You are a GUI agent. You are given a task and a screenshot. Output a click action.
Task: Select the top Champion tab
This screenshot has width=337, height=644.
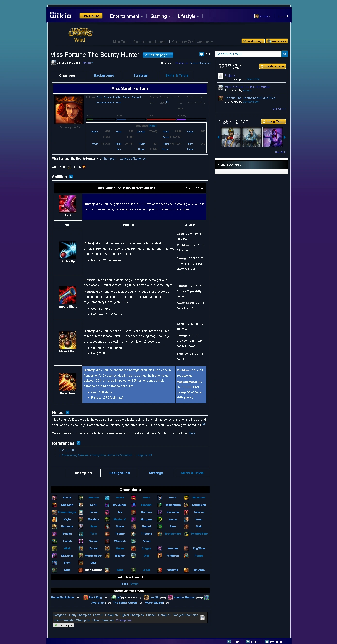point(68,75)
